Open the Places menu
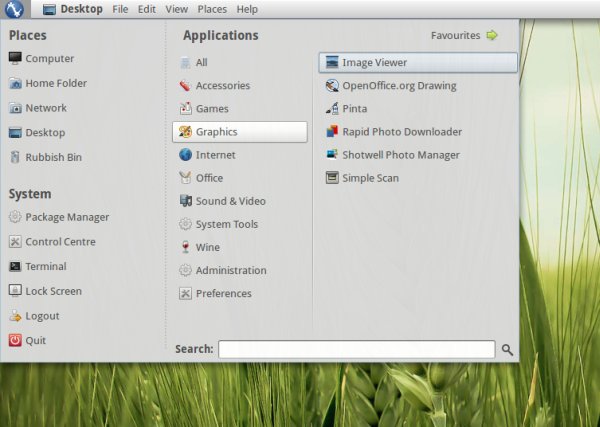600x427 pixels. [212, 9]
